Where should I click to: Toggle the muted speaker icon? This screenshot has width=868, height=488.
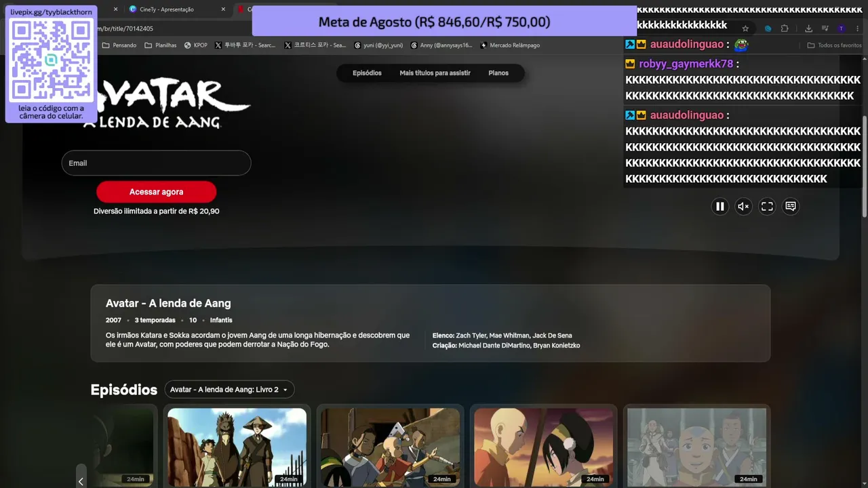[x=743, y=207]
